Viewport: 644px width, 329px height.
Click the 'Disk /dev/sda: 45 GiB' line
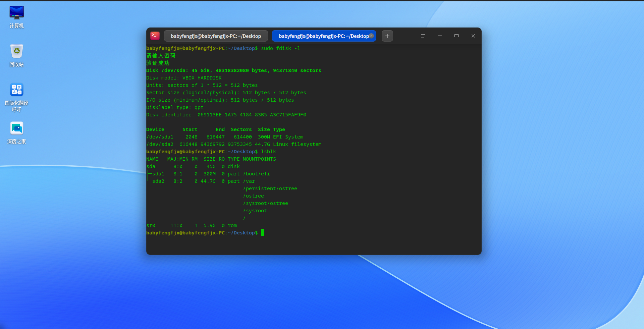tap(234, 70)
